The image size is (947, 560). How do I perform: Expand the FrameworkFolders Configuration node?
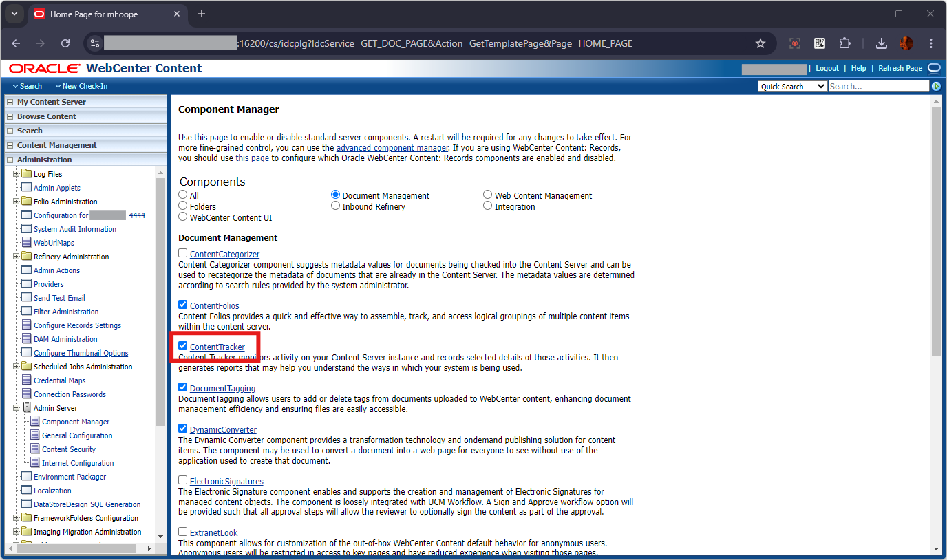pyautogui.click(x=17, y=518)
